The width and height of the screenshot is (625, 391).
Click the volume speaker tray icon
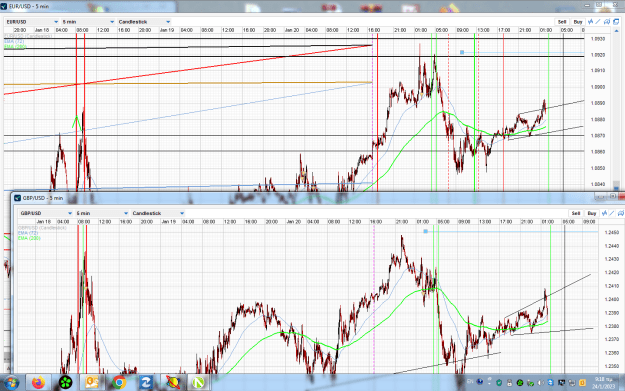point(540,383)
